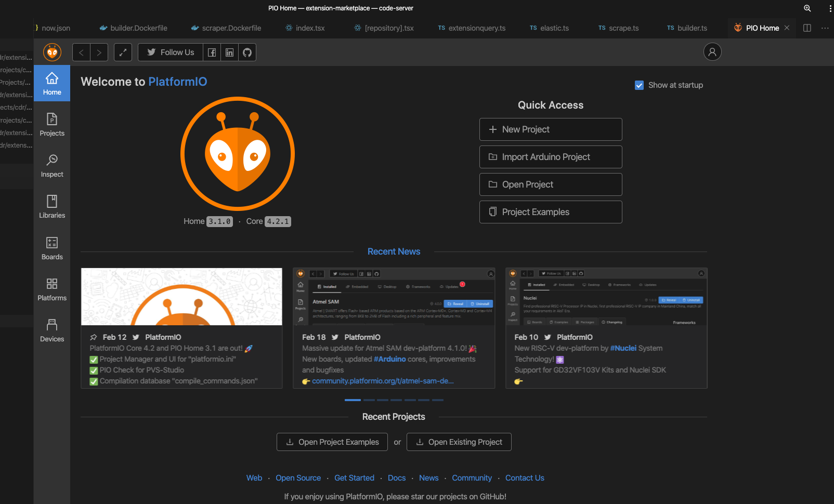The height and width of the screenshot is (504, 834).
Task: Click the #Arduino hashtag link
Action: pos(389,359)
